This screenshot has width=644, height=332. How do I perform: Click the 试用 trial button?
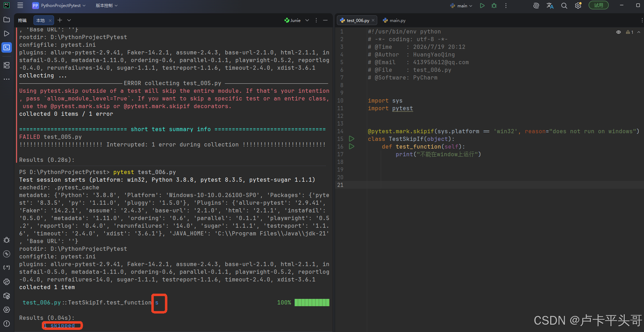pos(599,5)
